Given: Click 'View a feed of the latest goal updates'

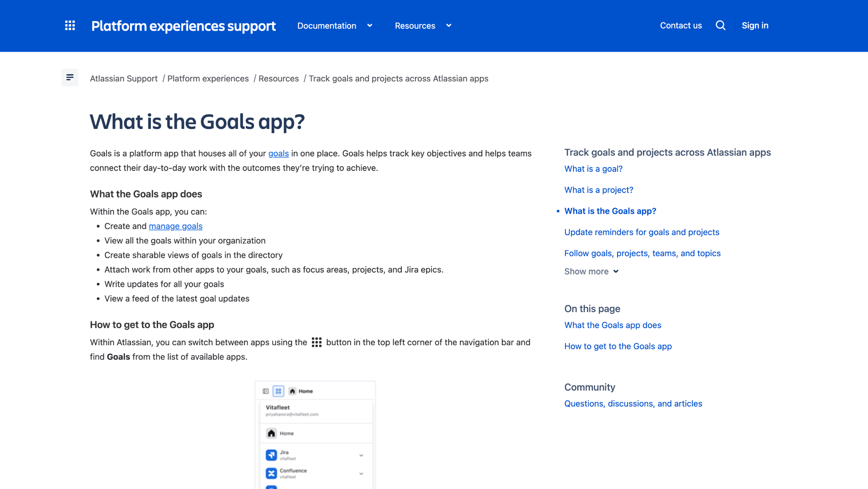Looking at the screenshot, I should (x=177, y=299).
